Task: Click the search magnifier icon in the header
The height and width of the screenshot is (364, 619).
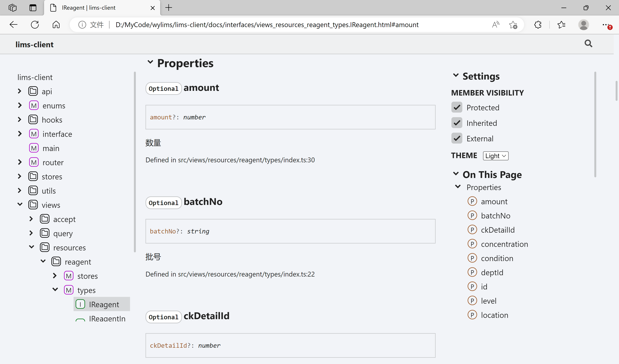Action: tap(588, 44)
